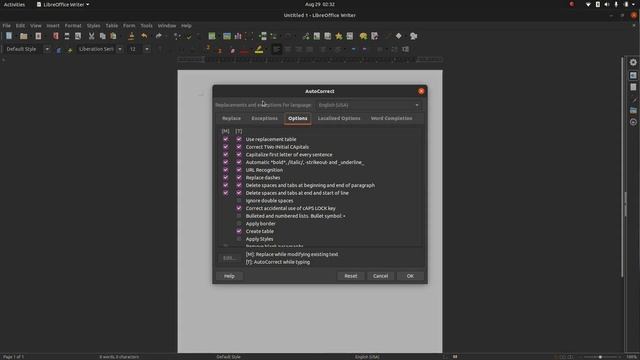Uncheck [M] box for Correct TWo INitial CApitals
Screen dimensions: 640x360
click(x=226, y=147)
